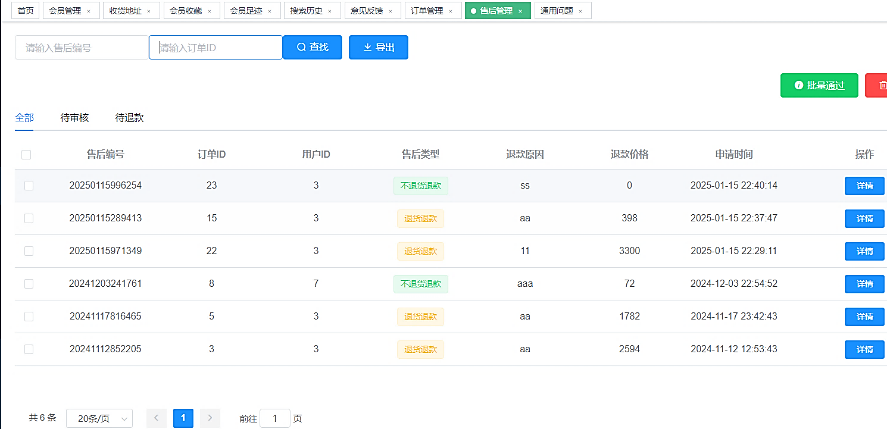Click the 批量通过 batch approve button
This screenshot has width=887, height=429.
[x=819, y=86]
